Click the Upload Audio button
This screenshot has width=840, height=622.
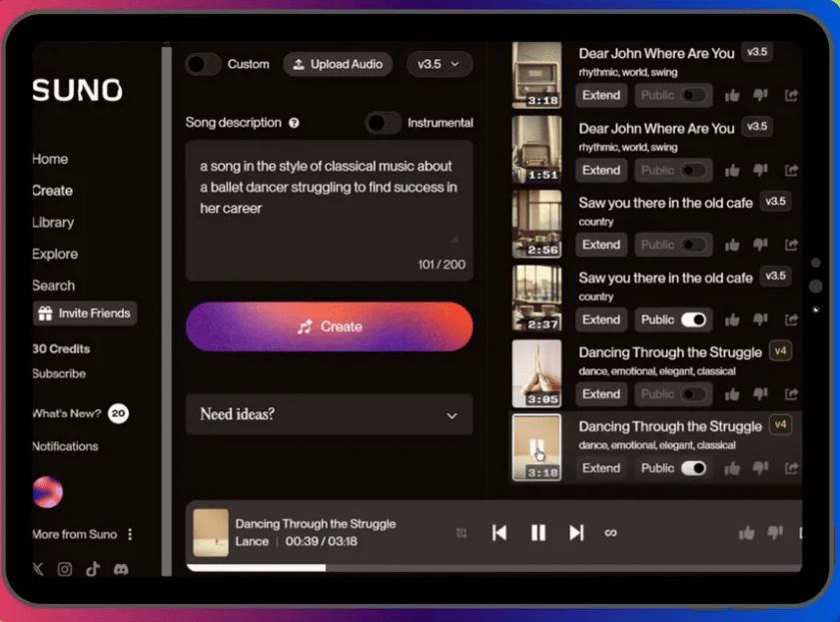(x=337, y=64)
